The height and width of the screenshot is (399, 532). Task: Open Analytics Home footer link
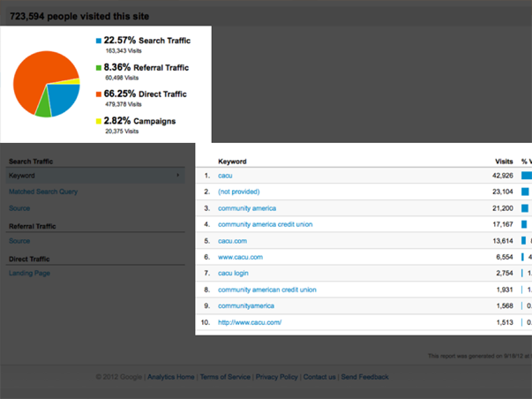[171, 377]
